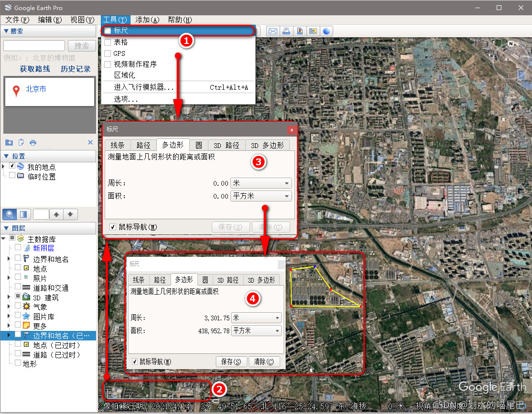The width and height of the screenshot is (532, 414).
Task: Click the 获取路线 link
Action: pos(35,69)
